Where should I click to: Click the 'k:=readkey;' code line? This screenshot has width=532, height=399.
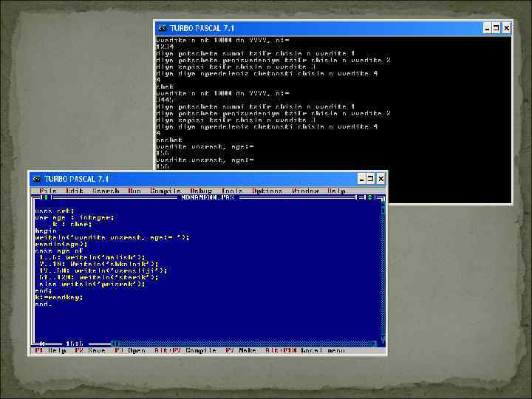[x=58, y=298]
